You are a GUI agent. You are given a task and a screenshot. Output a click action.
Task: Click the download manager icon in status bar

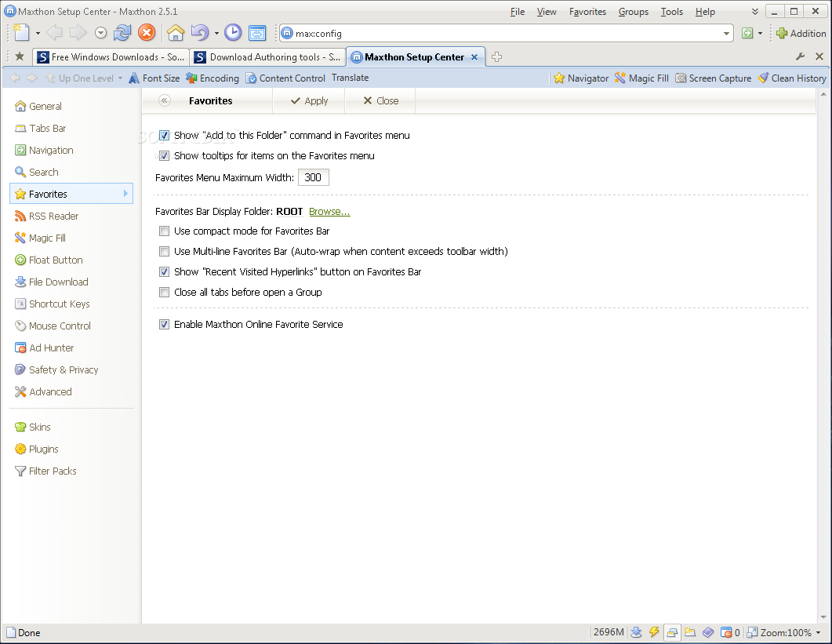636,632
